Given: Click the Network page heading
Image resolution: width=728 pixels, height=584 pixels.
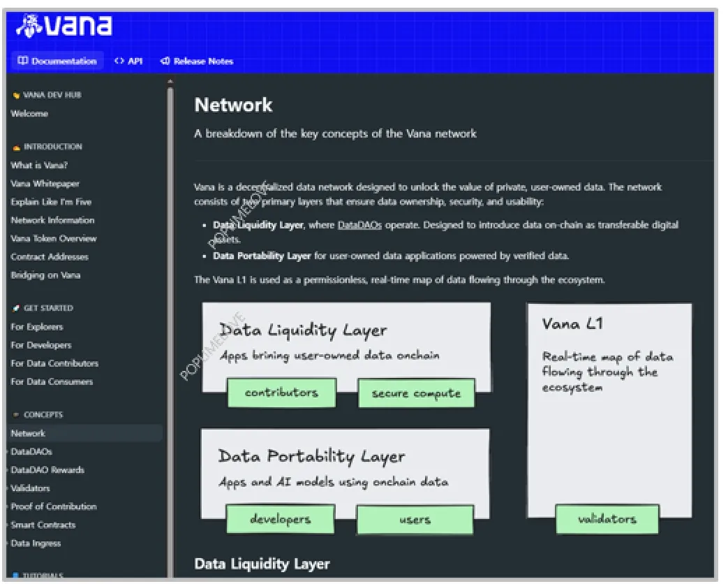Looking at the screenshot, I should (x=233, y=105).
